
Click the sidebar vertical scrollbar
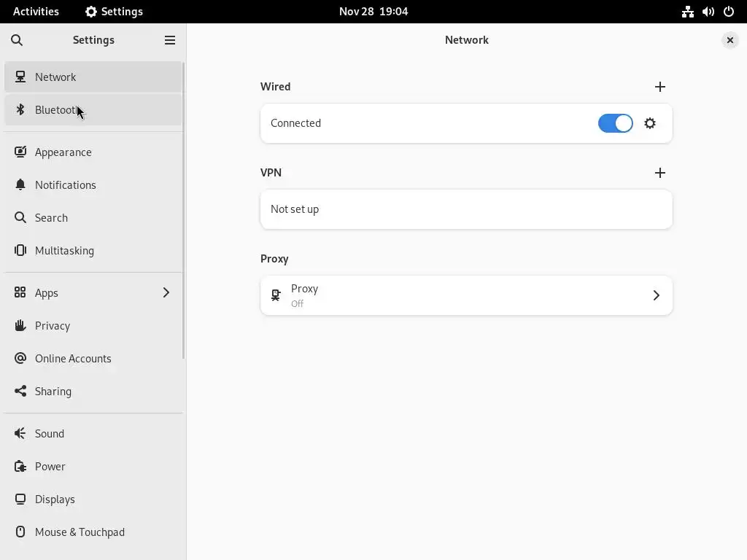click(x=183, y=209)
